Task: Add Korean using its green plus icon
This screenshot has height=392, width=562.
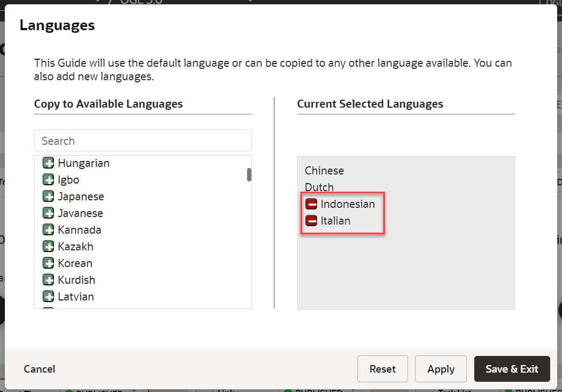Action: pyautogui.click(x=47, y=263)
